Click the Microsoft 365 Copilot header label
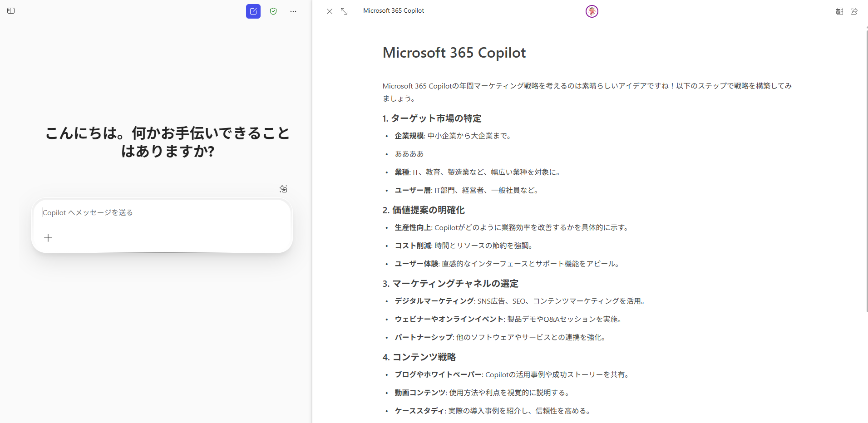 (x=394, y=10)
